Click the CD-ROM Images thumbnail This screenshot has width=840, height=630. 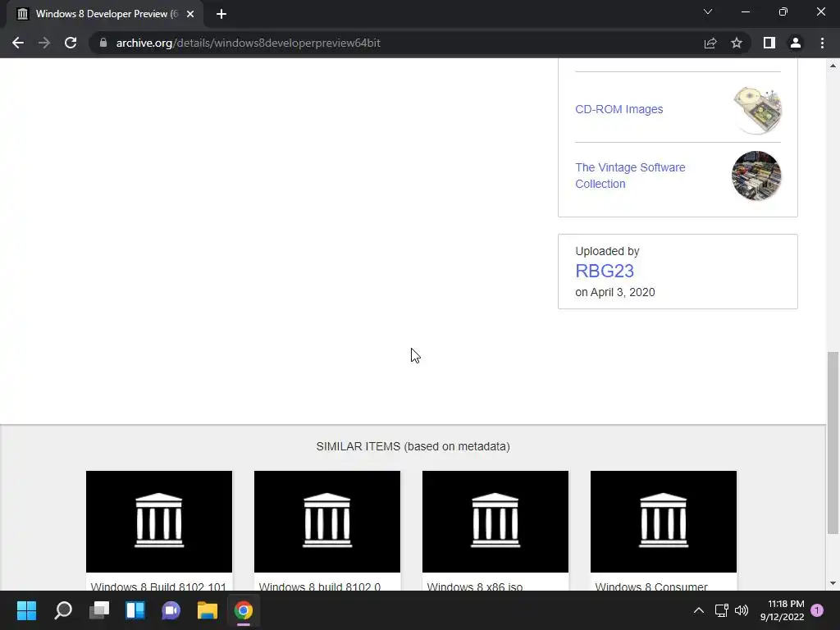[756, 109]
